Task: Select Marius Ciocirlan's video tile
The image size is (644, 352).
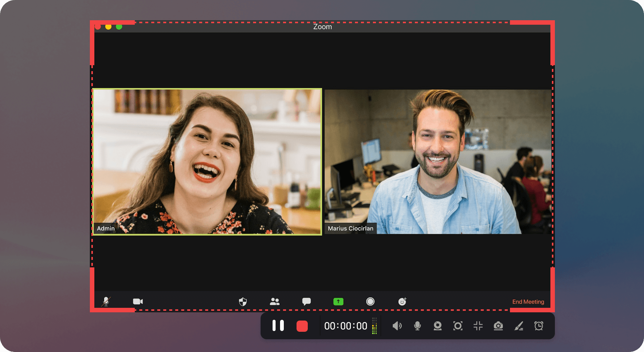Action: (438, 161)
